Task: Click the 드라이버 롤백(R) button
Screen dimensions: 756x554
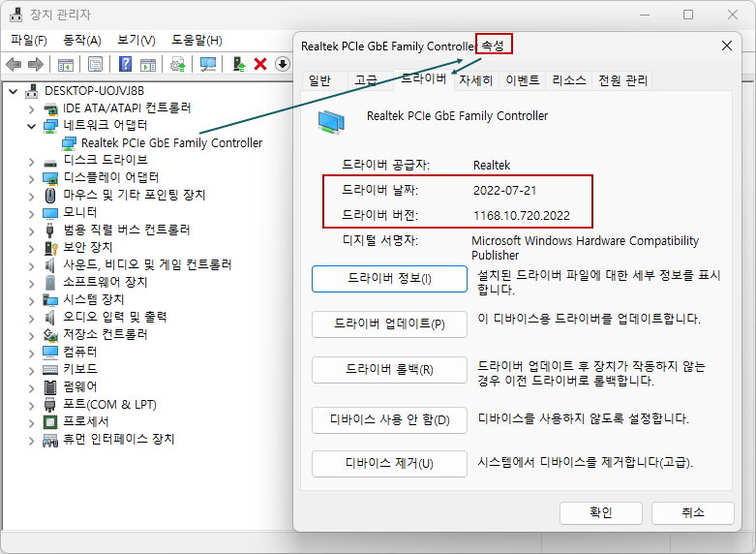Action: point(389,370)
